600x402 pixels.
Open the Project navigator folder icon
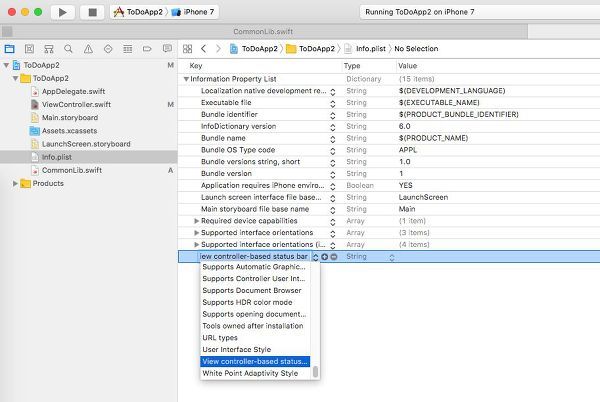(10, 49)
